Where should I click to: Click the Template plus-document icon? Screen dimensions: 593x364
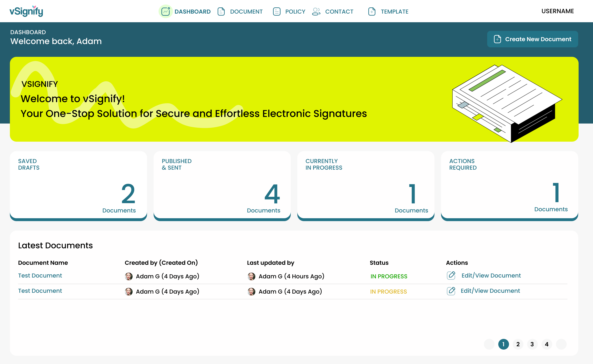(x=371, y=11)
